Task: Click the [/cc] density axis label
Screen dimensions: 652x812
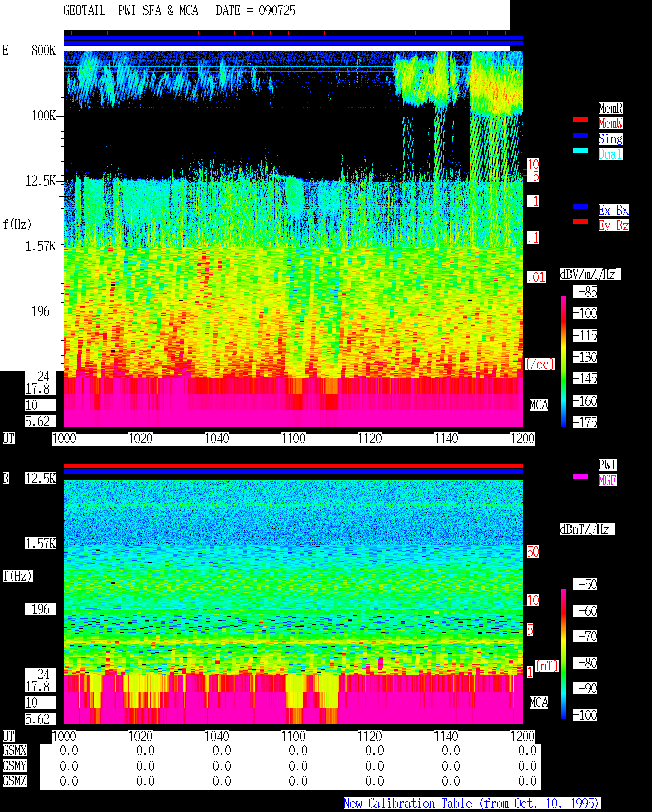Action: point(539,364)
